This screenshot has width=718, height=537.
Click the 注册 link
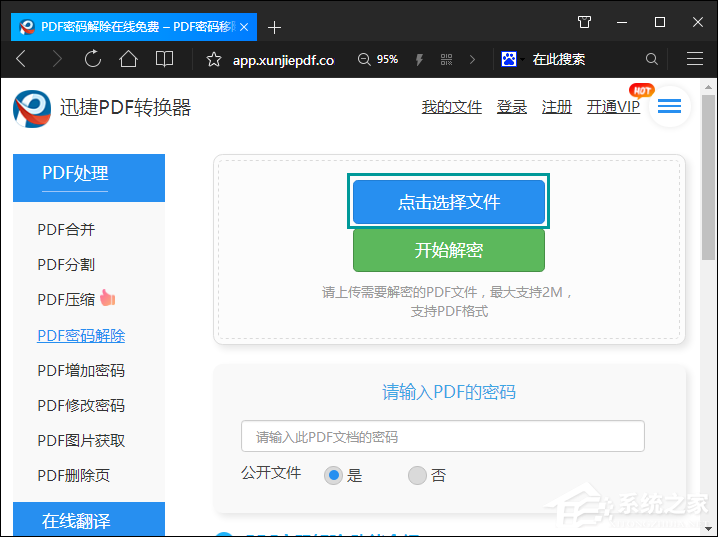[x=556, y=107]
